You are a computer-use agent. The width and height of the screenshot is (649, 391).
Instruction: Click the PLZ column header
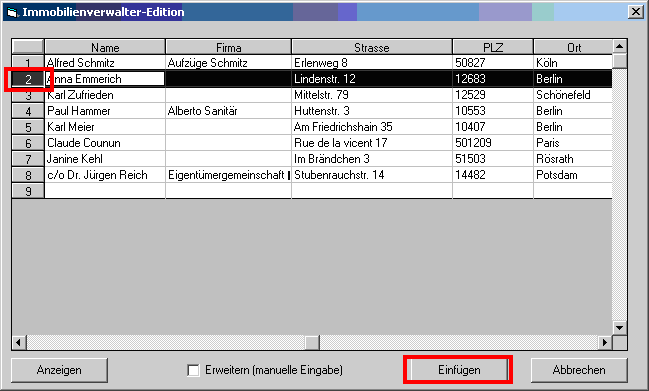(493, 47)
